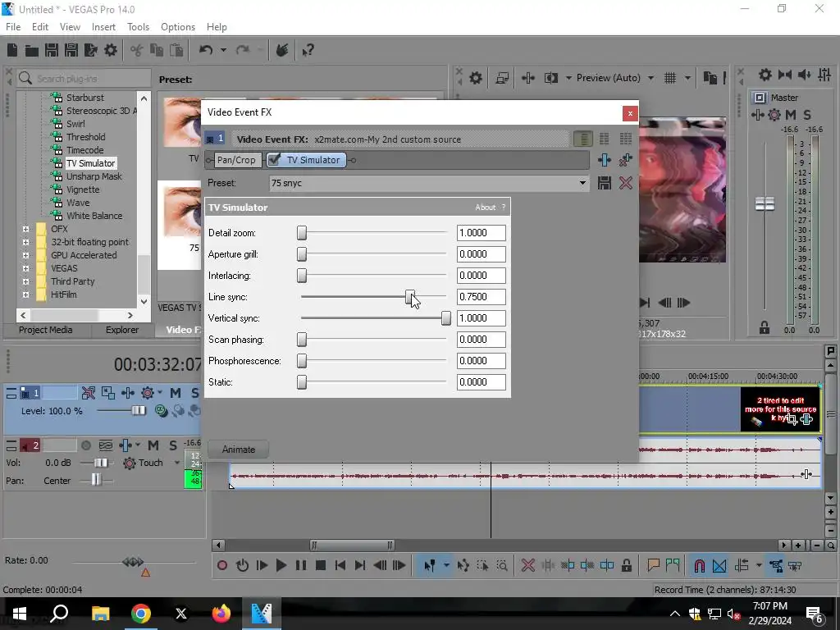
Task: Select Wave in the plug-in list
Action: [x=78, y=203]
